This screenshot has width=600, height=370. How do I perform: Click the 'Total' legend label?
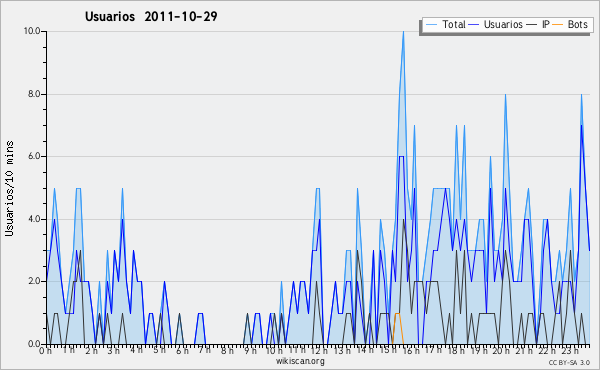coord(454,24)
